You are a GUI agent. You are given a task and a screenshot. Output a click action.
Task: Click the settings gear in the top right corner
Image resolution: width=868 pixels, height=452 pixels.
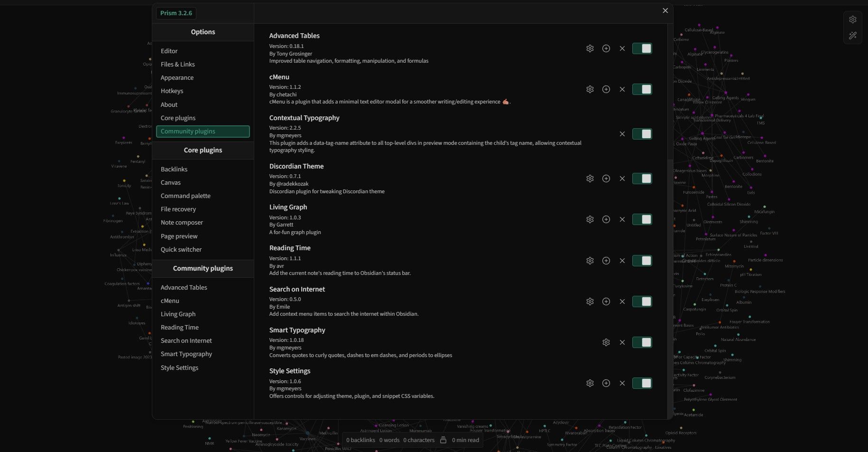852,19
